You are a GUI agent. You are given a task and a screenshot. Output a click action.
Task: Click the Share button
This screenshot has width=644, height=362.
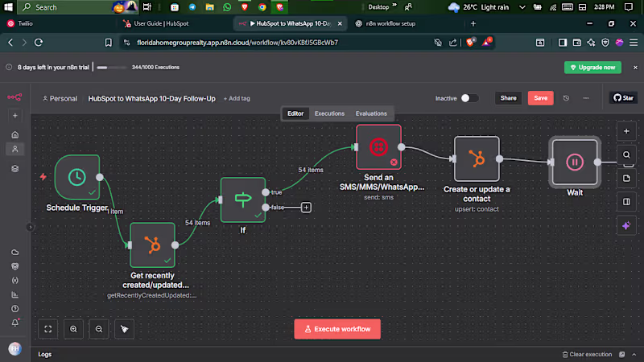[508, 98]
